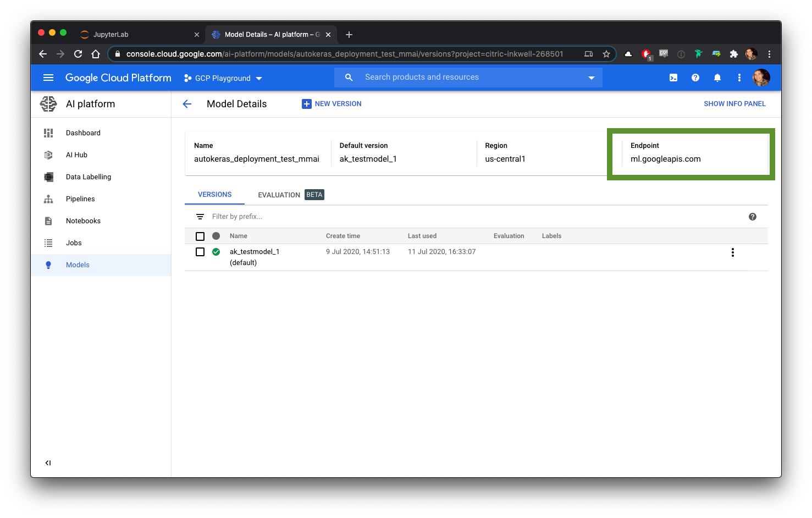The height and width of the screenshot is (518, 812).
Task: Click the filter list icon
Action: [x=200, y=217]
